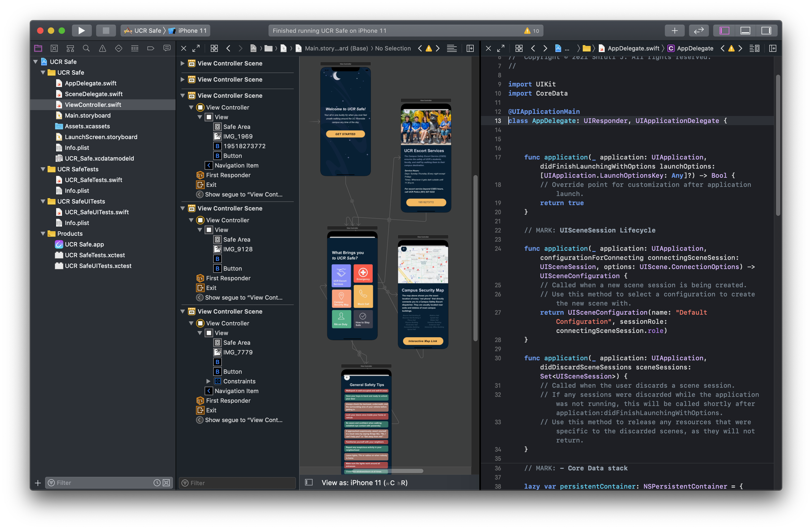The height and width of the screenshot is (530, 812).
Task: Expand the Constraints disclosure triangle
Action: coord(208,381)
